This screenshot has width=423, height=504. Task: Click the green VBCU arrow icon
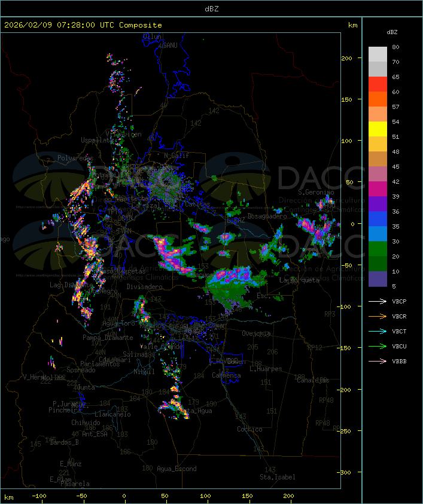point(378,346)
